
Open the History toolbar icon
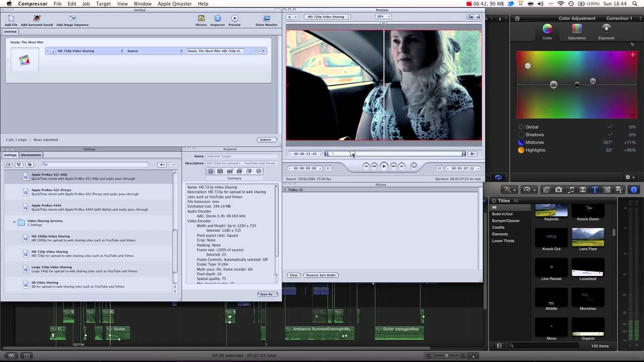point(201,19)
